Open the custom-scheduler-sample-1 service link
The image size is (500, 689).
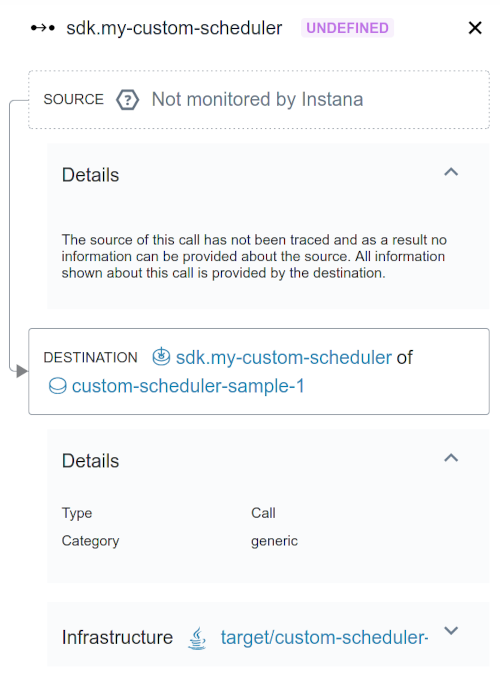click(188, 386)
